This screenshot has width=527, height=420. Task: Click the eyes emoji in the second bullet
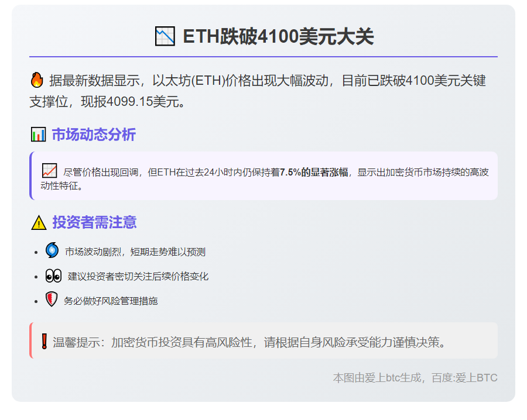point(52,276)
